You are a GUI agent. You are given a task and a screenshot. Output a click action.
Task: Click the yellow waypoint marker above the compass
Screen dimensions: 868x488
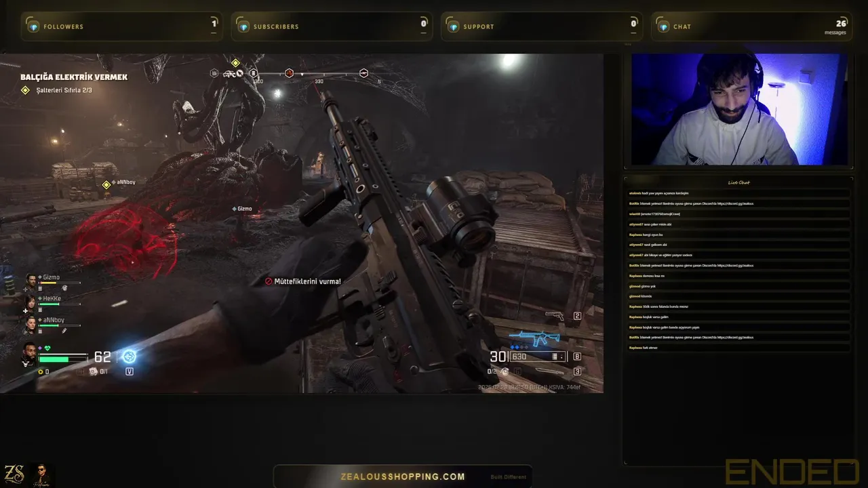(235, 63)
